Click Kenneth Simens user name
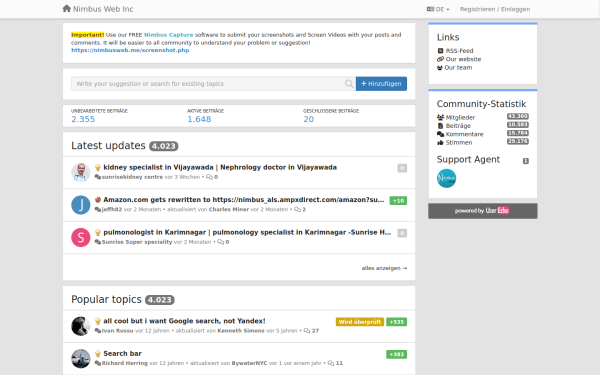The image size is (600, 375). (x=241, y=331)
